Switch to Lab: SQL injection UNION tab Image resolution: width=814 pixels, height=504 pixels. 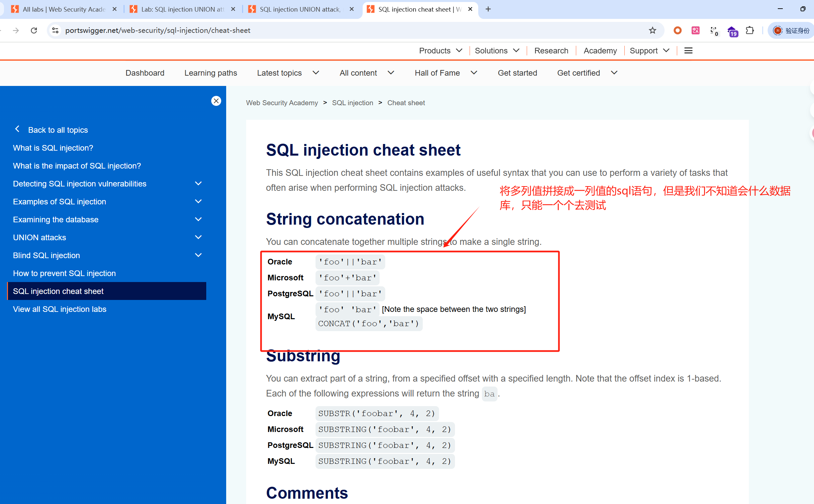tap(182, 9)
